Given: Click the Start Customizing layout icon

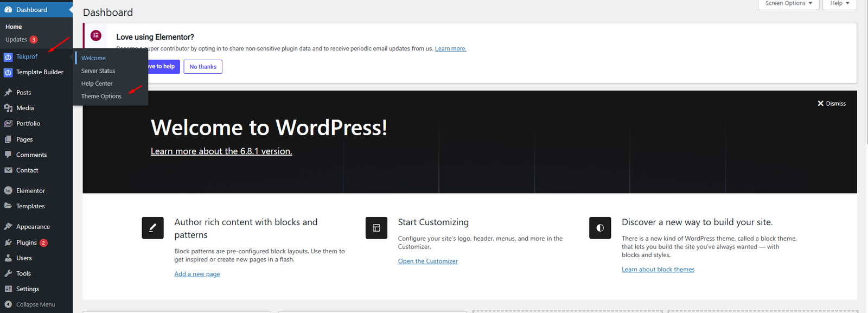Looking at the screenshot, I should (376, 228).
